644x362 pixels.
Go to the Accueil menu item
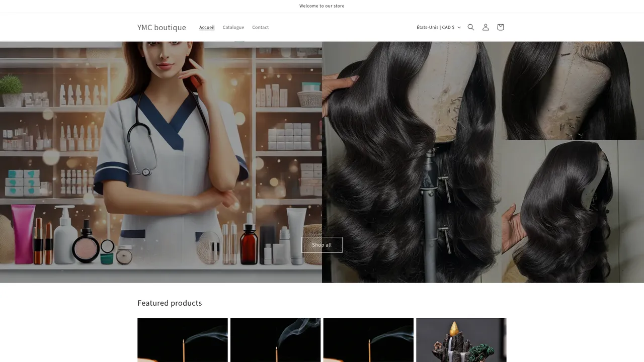pos(207,27)
